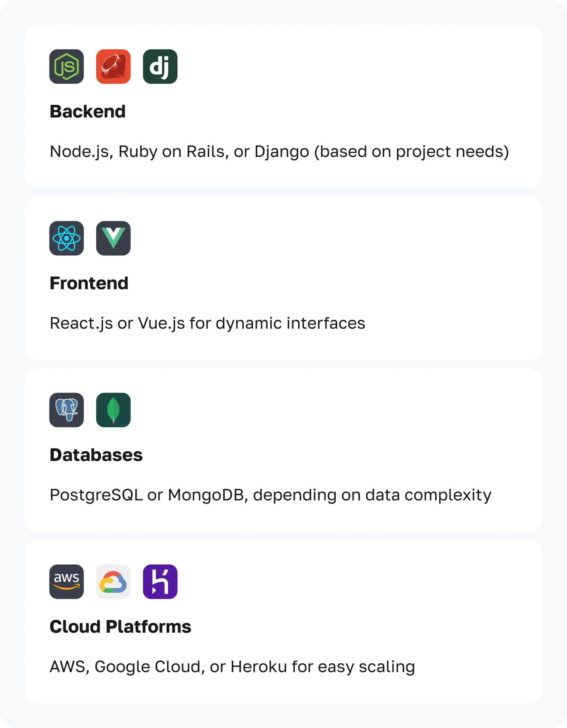Click the Node.js hexagon icon
This screenshot has height=728, width=567.
(x=67, y=67)
